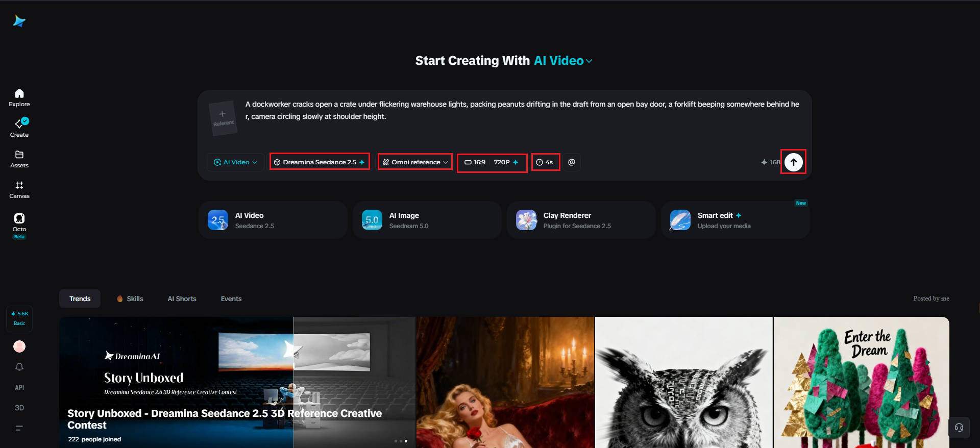The width and height of the screenshot is (980, 448).
Task: Open the API link in sidebar
Action: pyautogui.click(x=19, y=387)
